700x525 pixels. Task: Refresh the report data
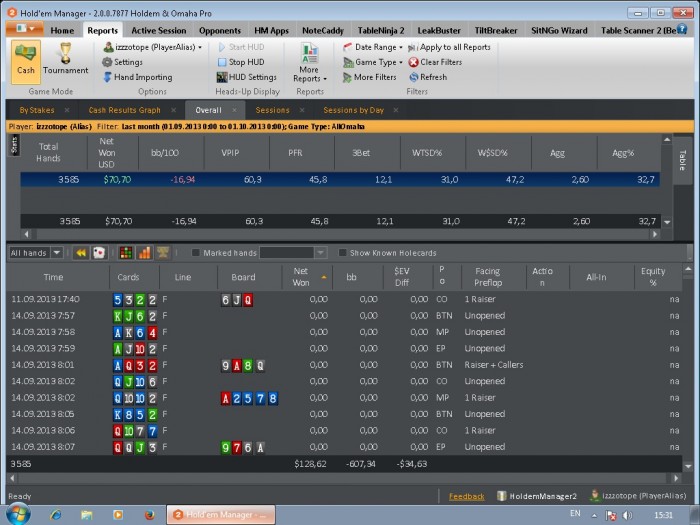tap(428, 77)
